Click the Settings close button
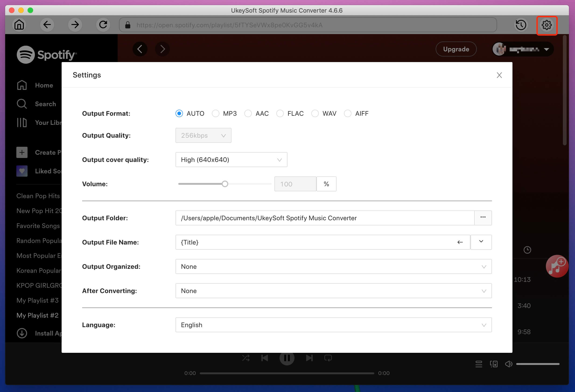Screen dimensions: 575x392 tap(499, 75)
